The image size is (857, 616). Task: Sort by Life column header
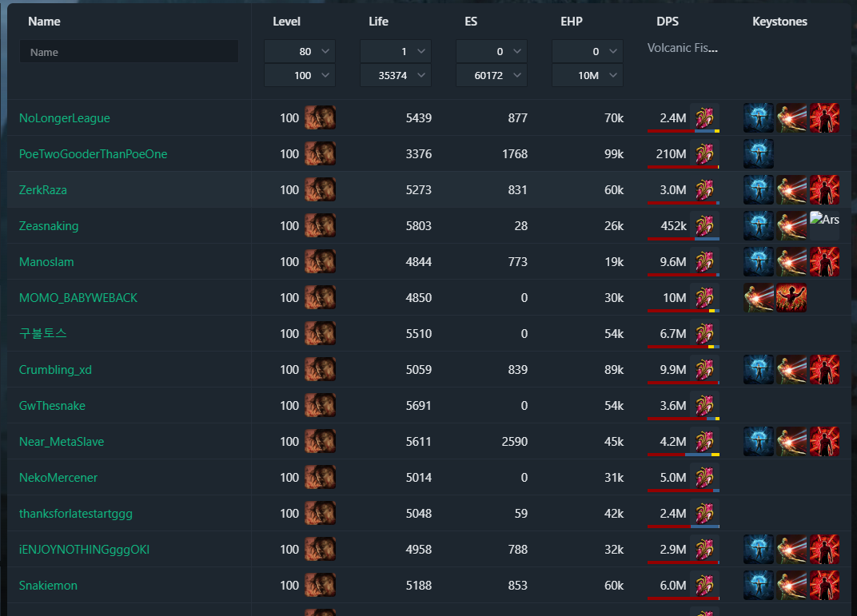click(x=378, y=22)
